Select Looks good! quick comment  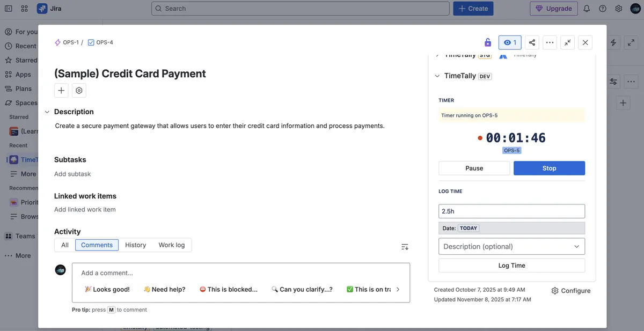click(x=107, y=289)
